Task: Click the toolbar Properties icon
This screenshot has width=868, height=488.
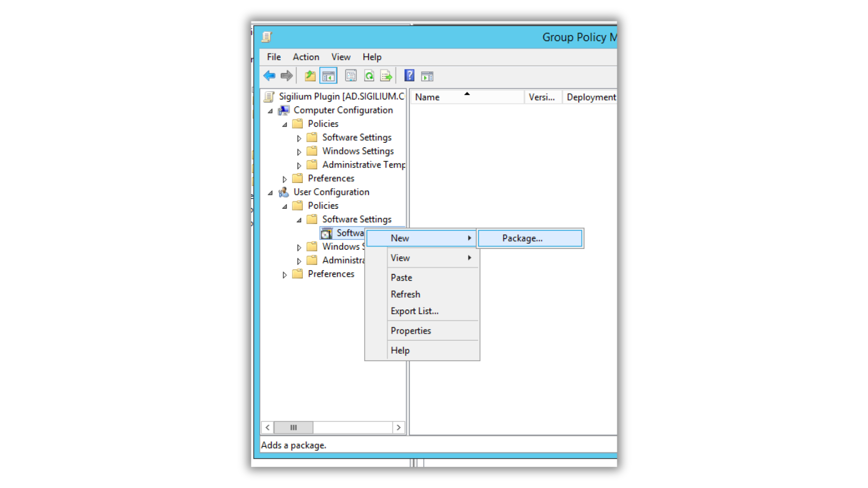Action: tap(351, 76)
